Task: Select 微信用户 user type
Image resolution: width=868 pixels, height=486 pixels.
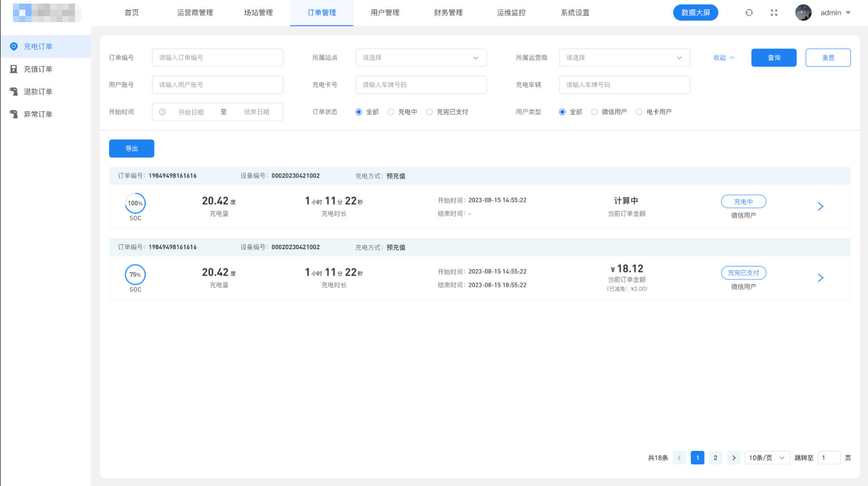Action: point(595,112)
